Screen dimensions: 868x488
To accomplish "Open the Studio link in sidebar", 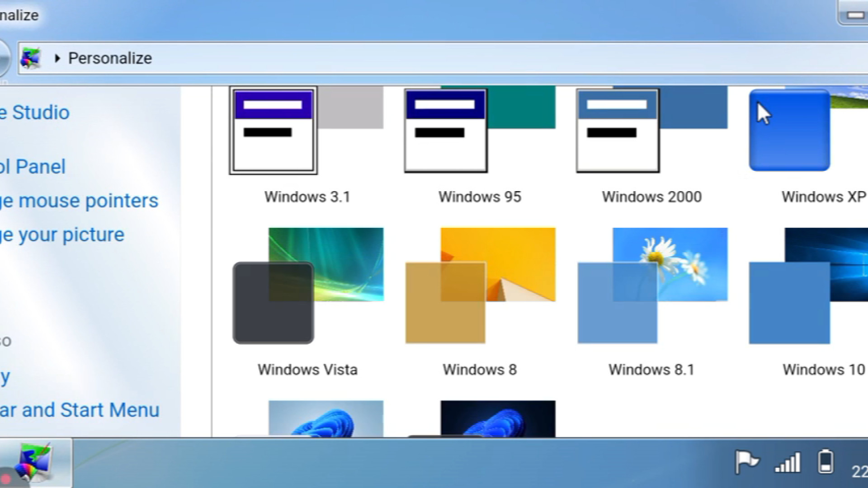I will coord(35,113).
